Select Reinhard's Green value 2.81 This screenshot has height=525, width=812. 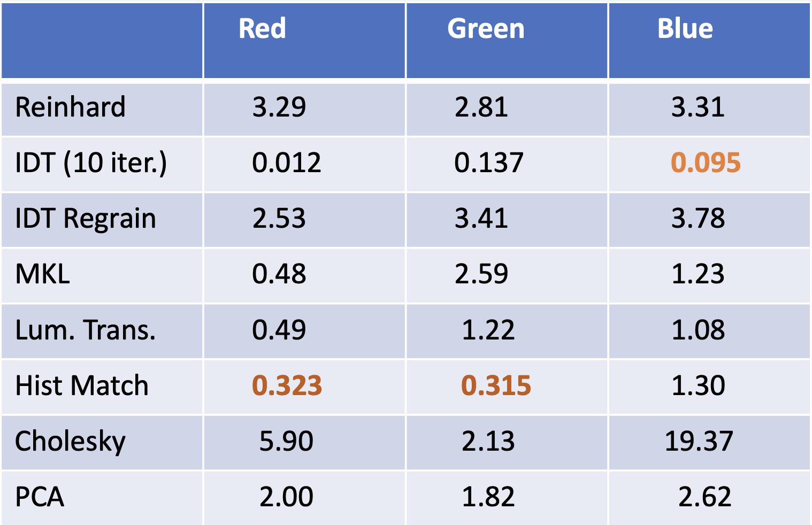tap(481, 107)
